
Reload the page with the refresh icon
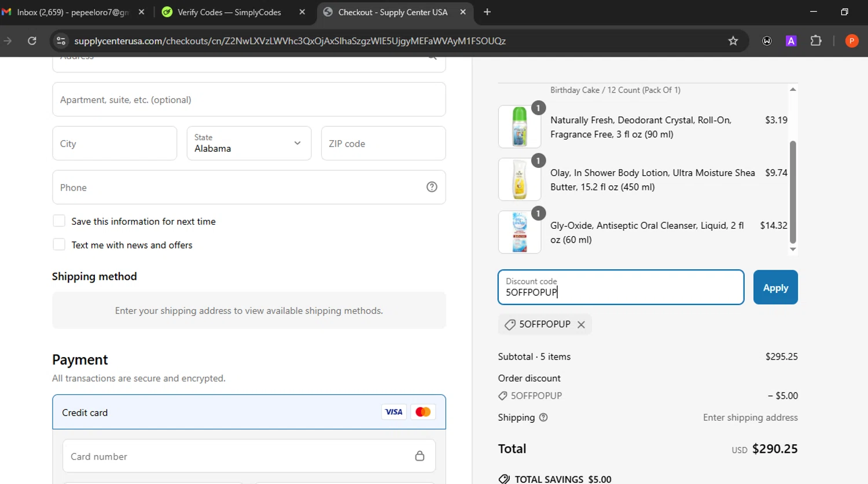(x=32, y=41)
